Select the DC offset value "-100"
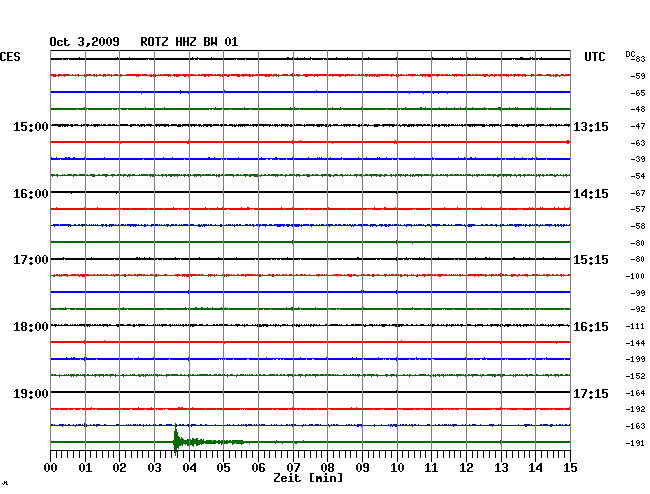650x494 pixels. coord(635,276)
